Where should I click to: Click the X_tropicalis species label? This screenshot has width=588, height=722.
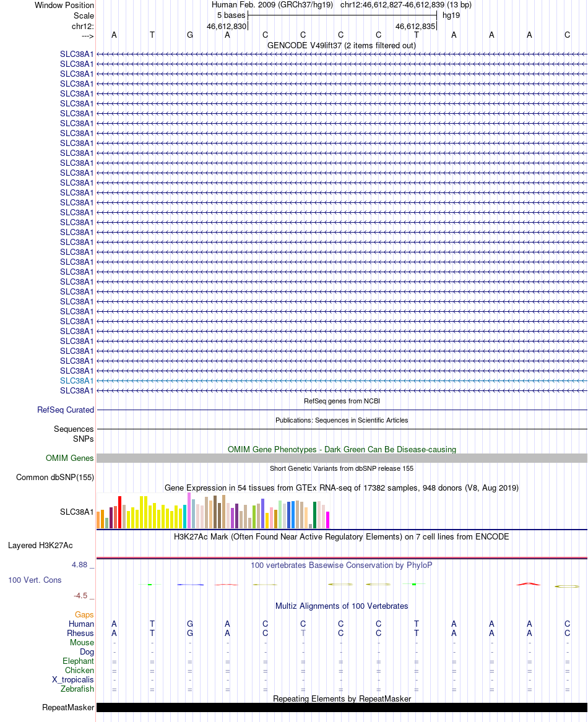pos(73,680)
